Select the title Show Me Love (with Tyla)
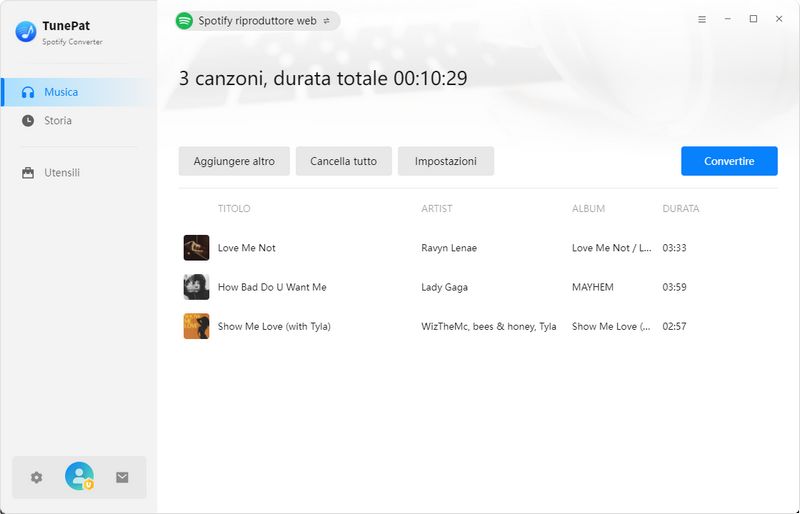800x514 pixels. 274,327
